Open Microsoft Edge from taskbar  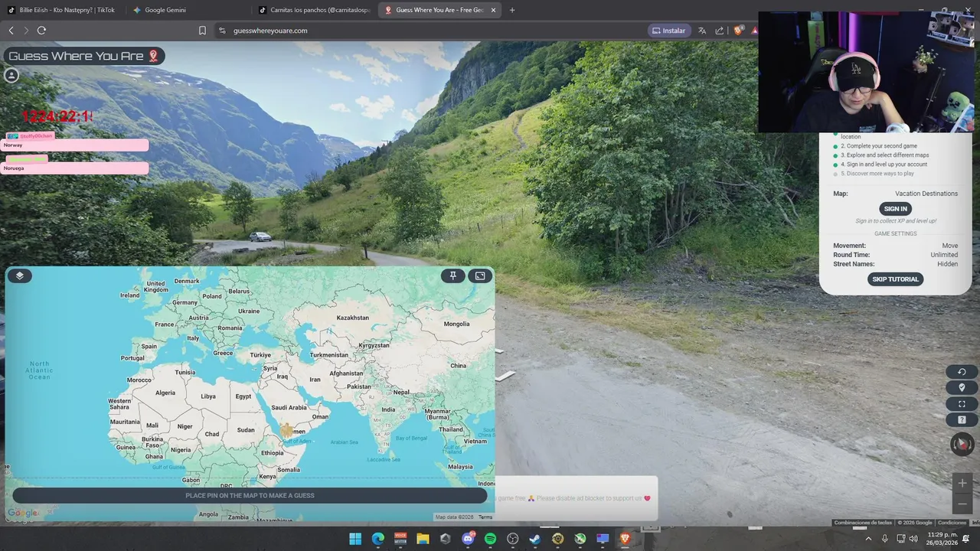[378, 539]
